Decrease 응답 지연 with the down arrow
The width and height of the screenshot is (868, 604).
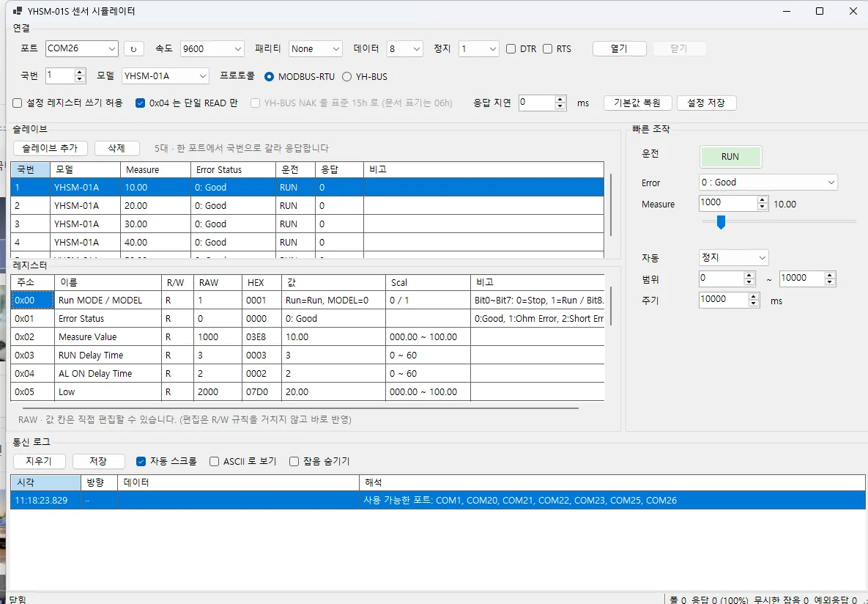tap(560, 106)
